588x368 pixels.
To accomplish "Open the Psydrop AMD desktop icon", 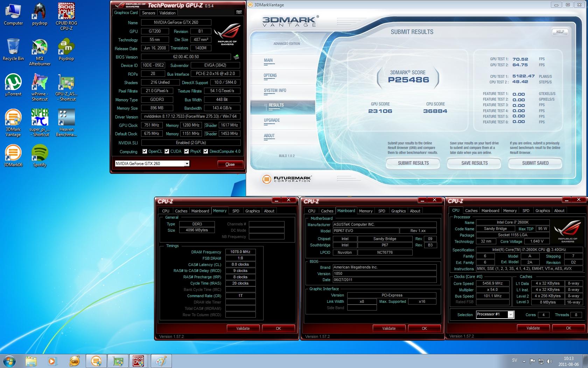I will point(66,50).
